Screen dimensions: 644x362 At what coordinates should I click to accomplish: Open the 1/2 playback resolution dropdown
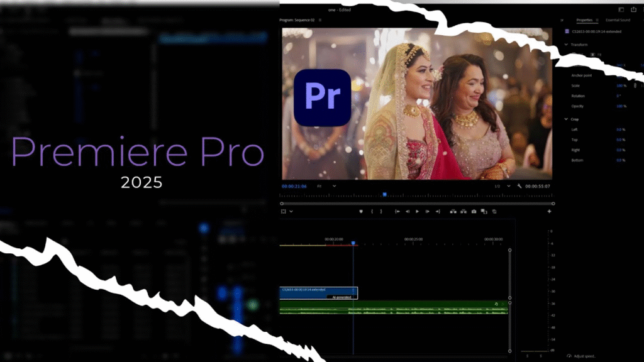coord(501,186)
